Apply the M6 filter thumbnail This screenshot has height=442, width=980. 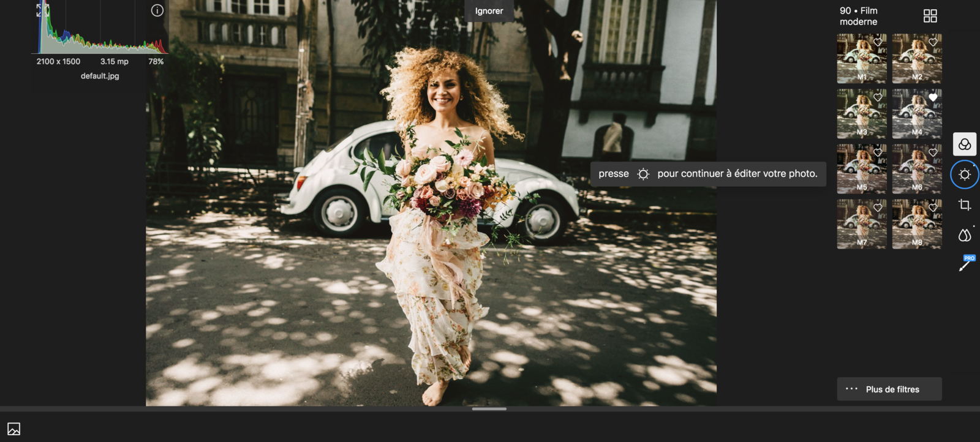917,169
